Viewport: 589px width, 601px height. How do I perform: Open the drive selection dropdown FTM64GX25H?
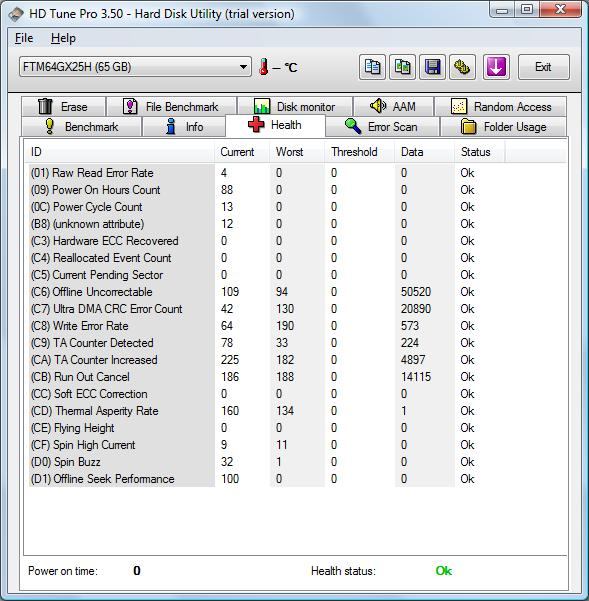[135, 67]
